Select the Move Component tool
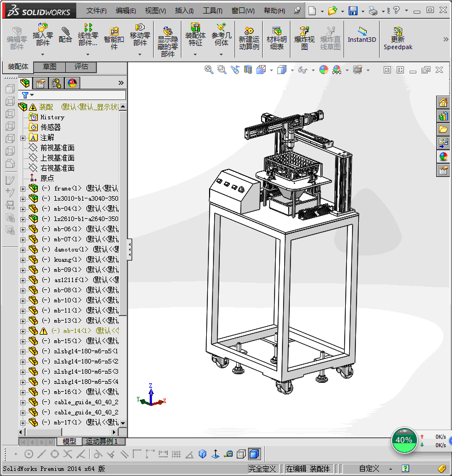 coord(140,35)
